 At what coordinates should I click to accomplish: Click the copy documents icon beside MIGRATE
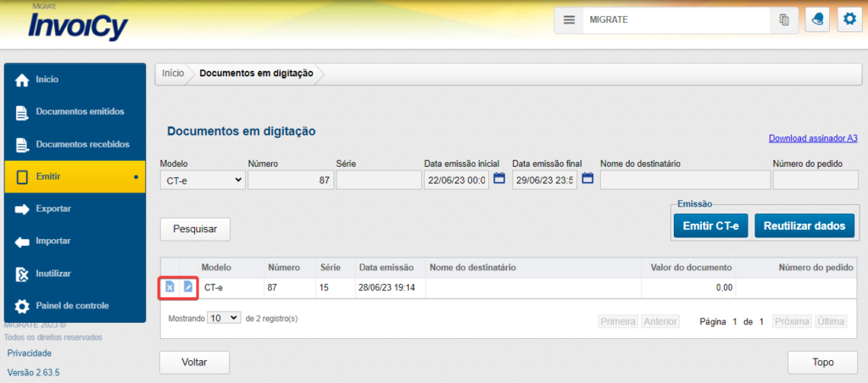tap(784, 19)
